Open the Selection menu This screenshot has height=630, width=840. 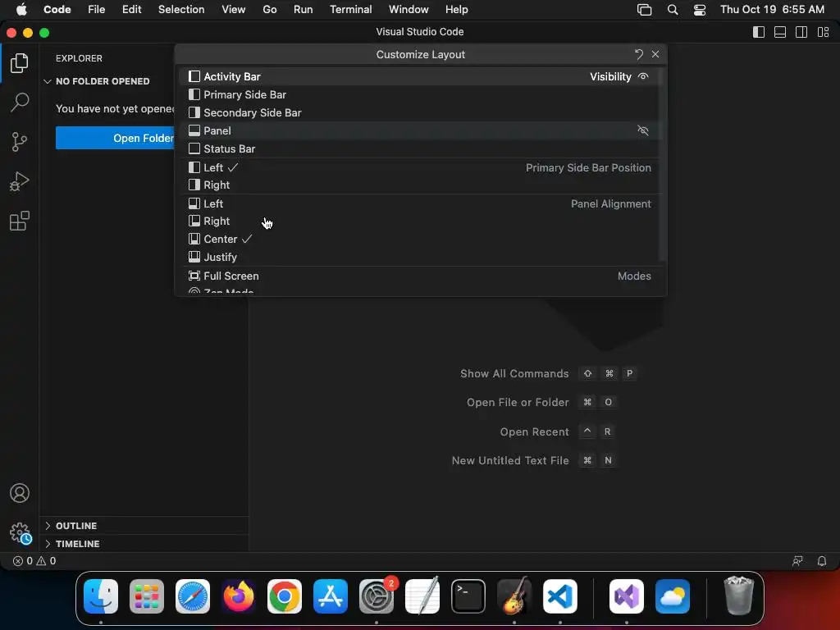point(181,10)
